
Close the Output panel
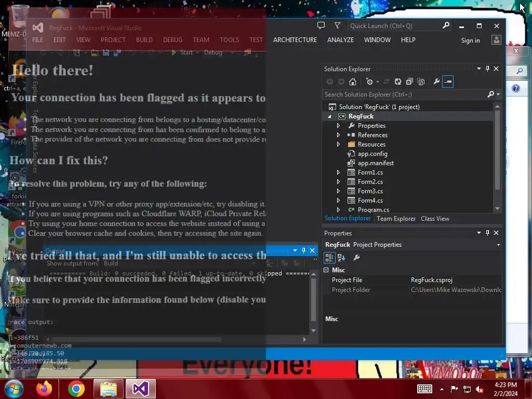(312, 250)
